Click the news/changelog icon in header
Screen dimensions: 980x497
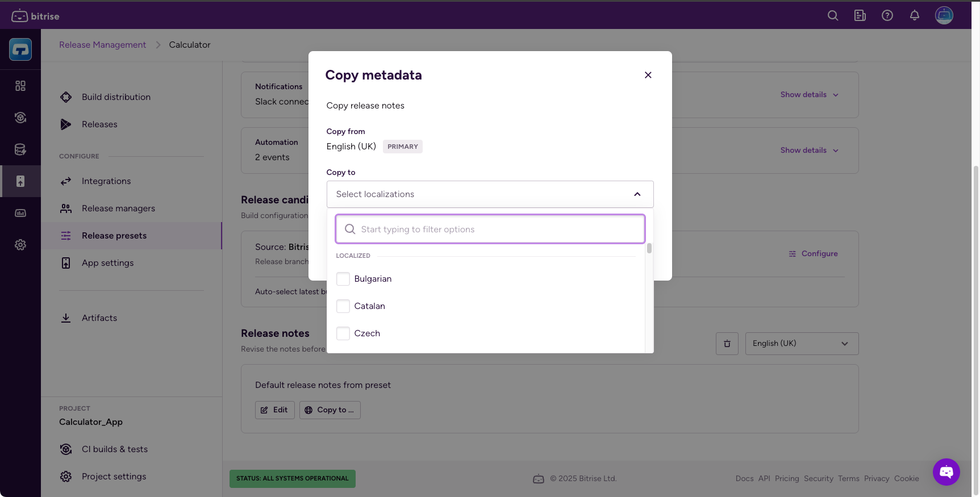pyautogui.click(x=860, y=16)
